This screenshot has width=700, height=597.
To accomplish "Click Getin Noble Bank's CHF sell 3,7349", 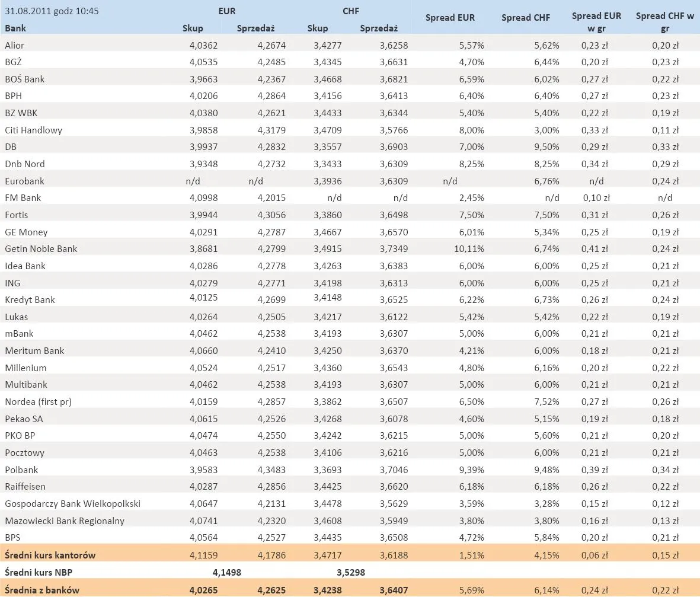I will pyautogui.click(x=394, y=249).
